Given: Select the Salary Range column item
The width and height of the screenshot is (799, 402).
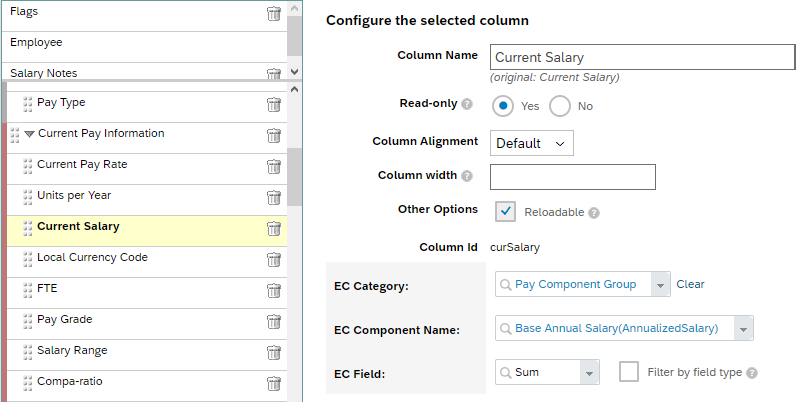Looking at the screenshot, I should [x=147, y=353].
